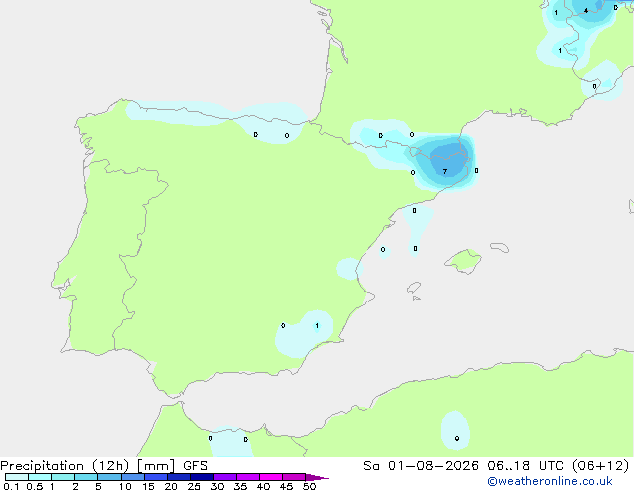Select the legend swatch between 0.1 and 0.5

(x=17, y=477)
